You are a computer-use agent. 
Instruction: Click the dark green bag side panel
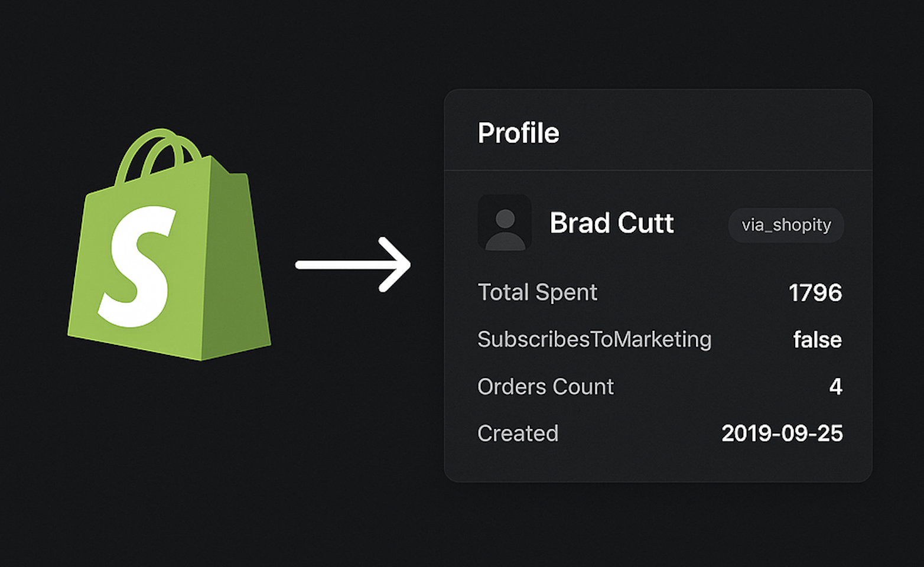[x=236, y=260]
